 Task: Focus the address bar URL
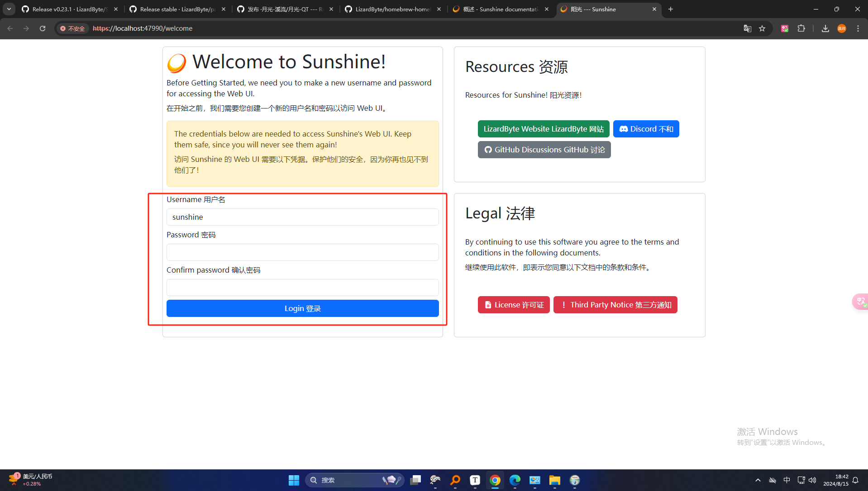[143, 28]
